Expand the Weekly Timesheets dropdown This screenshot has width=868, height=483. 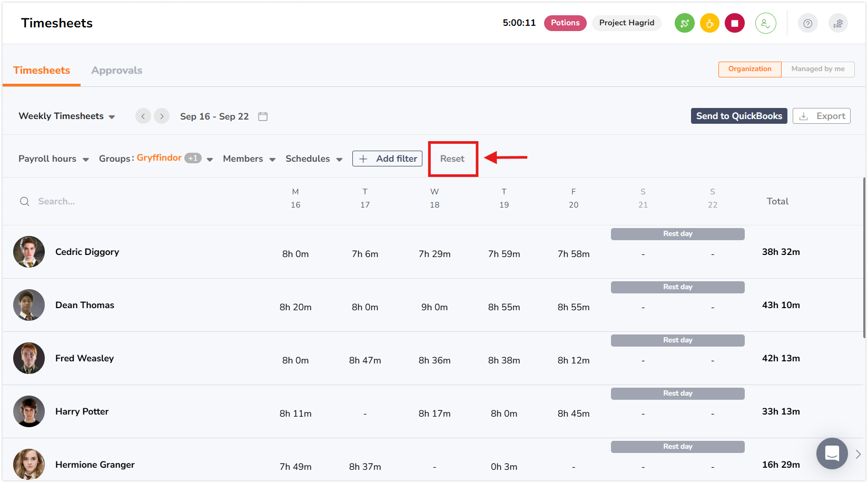coord(67,116)
